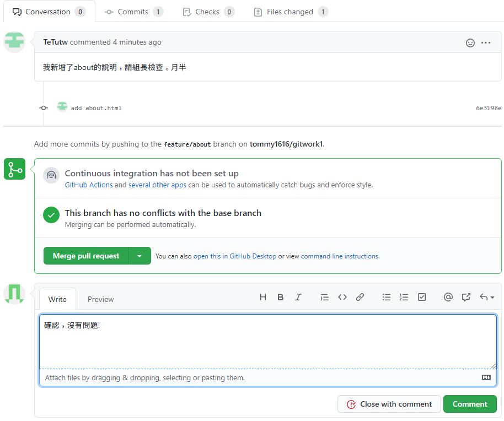Click the heading formatting icon
Screen dimensions: 504x421
tap(263, 297)
